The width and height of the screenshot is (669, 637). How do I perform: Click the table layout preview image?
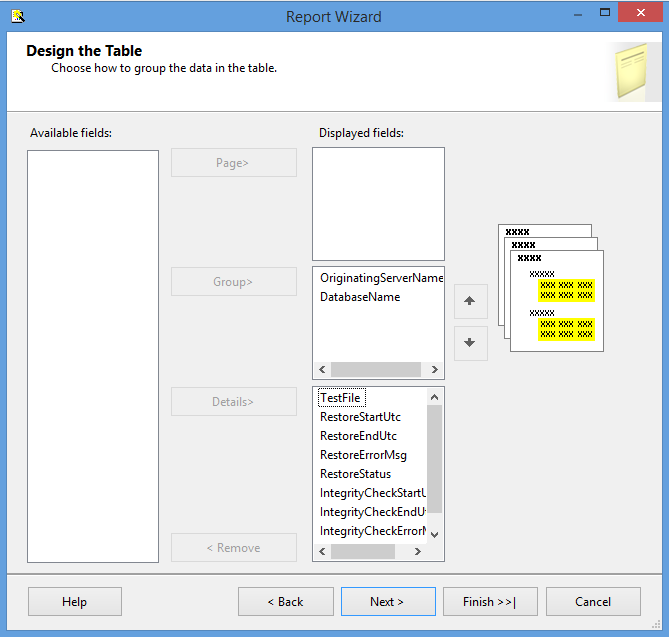click(551, 288)
